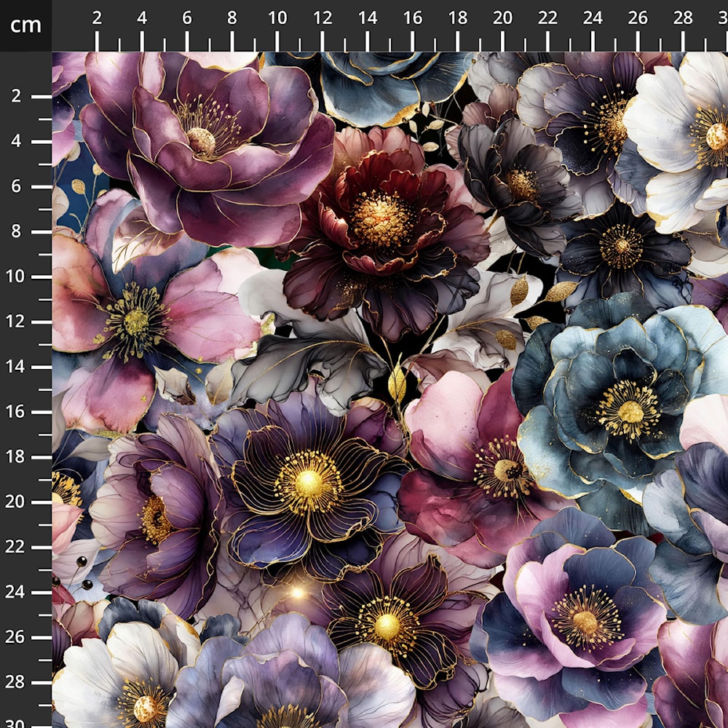Select the "2" mark on the horizontal ruler
Viewport: 728px width, 728px height.
point(97,18)
